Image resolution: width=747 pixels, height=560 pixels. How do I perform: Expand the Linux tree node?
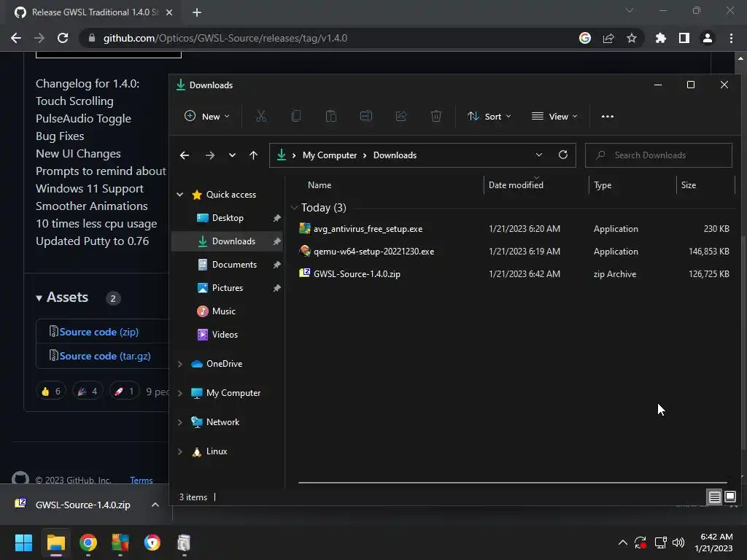coord(180,451)
